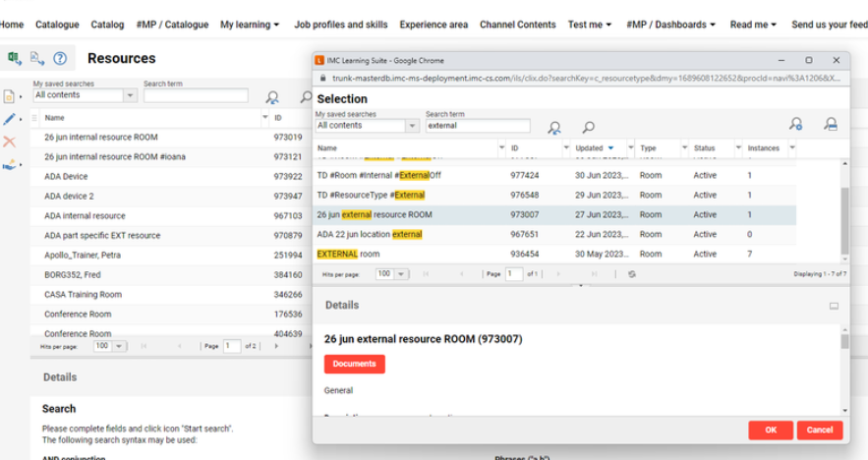Select ADA Device row in Resources
The width and height of the screenshot is (868, 460).
172,177
